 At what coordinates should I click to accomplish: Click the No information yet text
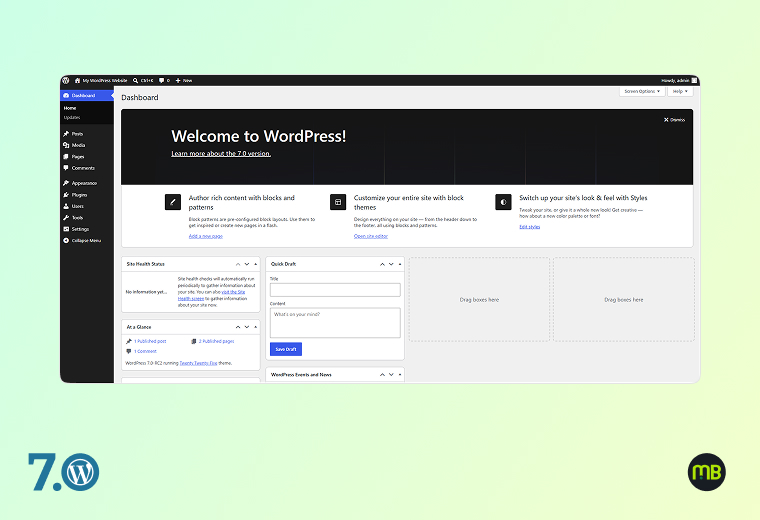pos(146,292)
